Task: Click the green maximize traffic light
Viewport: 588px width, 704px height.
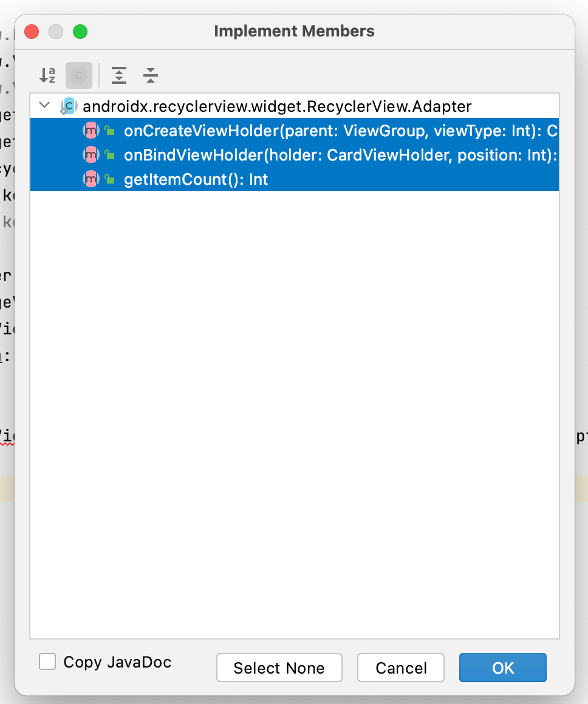Action: [80, 31]
